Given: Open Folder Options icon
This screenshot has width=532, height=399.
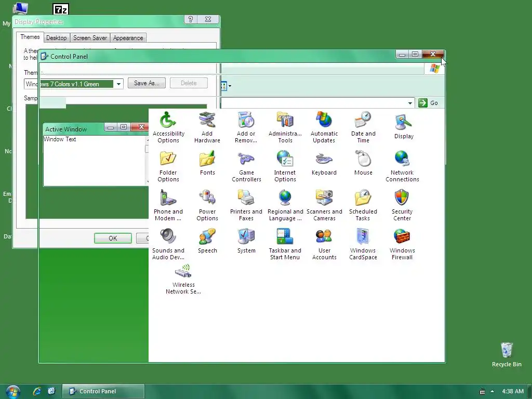Looking at the screenshot, I should click(168, 167).
